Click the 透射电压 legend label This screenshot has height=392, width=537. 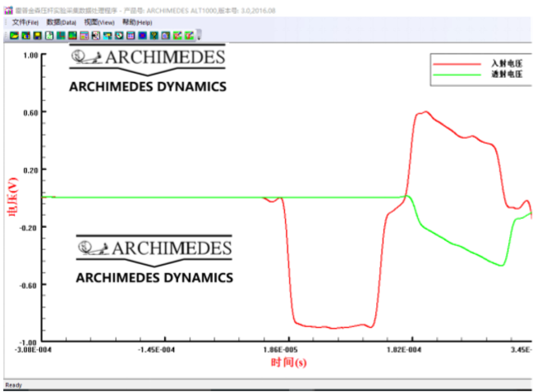click(x=507, y=75)
